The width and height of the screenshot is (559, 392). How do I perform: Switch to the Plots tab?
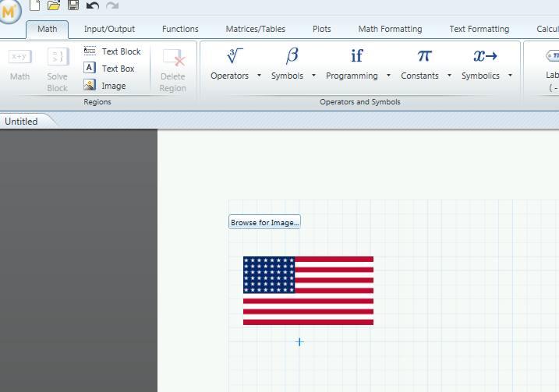[x=321, y=29]
